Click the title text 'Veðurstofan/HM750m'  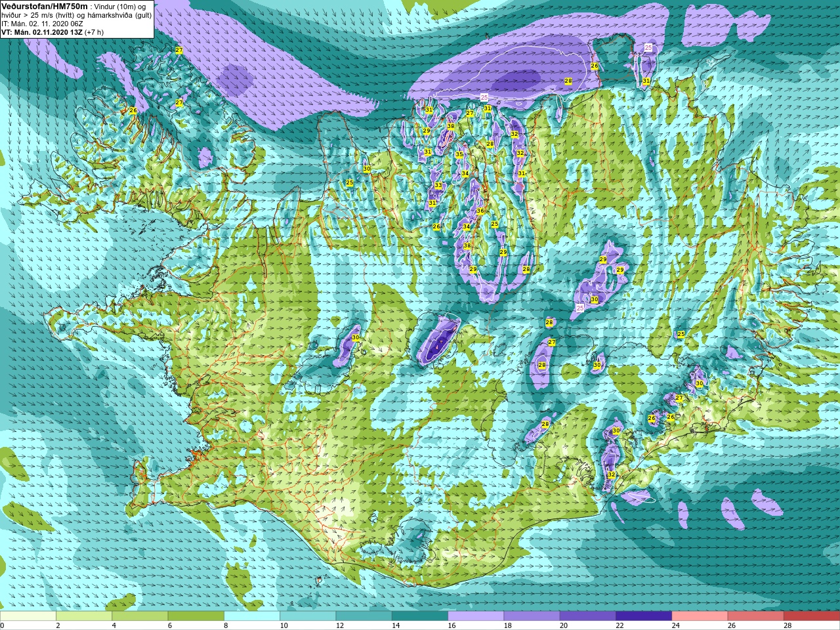[x=45, y=7]
